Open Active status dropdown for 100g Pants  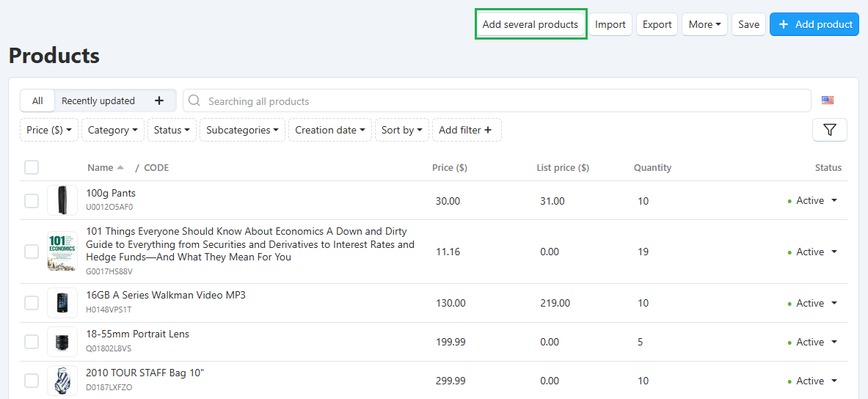pyautogui.click(x=813, y=201)
